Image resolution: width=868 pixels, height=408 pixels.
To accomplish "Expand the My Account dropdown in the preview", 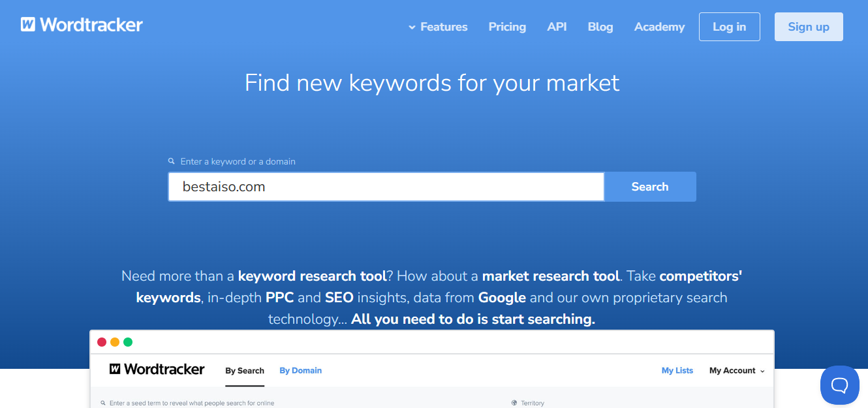I will point(737,371).
